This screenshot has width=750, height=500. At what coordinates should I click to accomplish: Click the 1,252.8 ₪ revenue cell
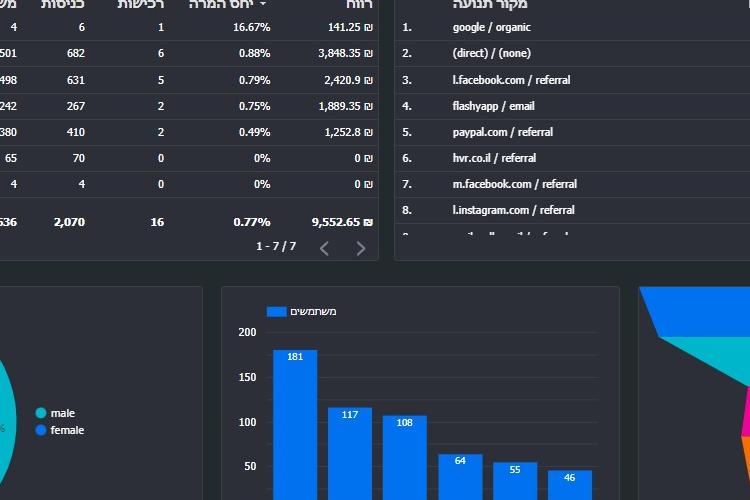pyautogui.click(x=348, y=132)
